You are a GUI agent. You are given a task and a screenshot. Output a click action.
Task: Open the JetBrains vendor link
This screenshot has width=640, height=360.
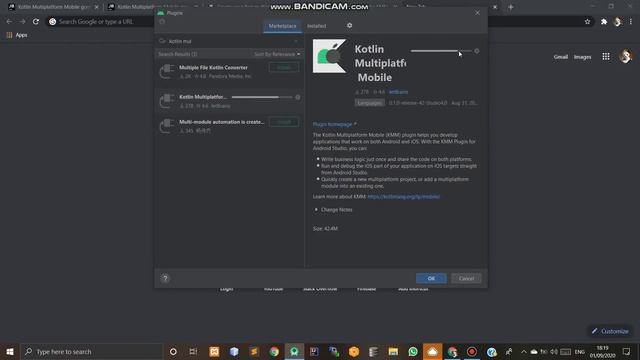coord(398,92)
